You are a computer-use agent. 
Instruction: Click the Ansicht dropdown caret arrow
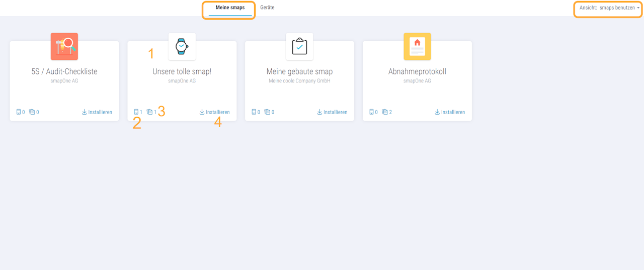(x=638, y=8)
